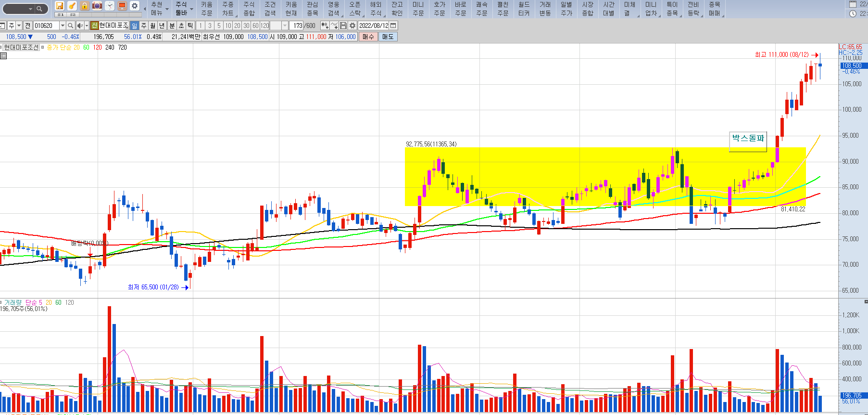Screen dimensions: 868x415
Task: Open top-left search box dropdown arrow
Action: click(30, 9)
